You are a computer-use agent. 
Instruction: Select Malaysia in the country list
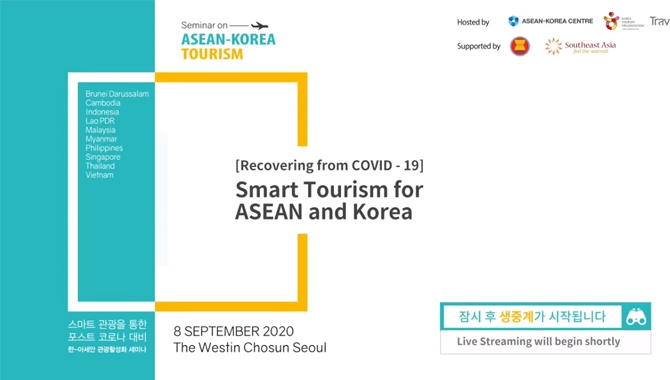[x=100, y=130]
